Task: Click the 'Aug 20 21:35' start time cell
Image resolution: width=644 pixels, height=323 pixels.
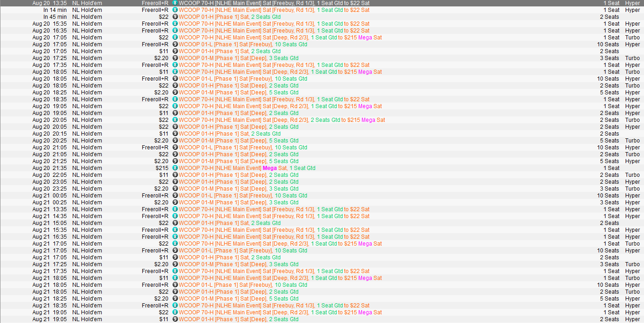Action: pos(49,168)
